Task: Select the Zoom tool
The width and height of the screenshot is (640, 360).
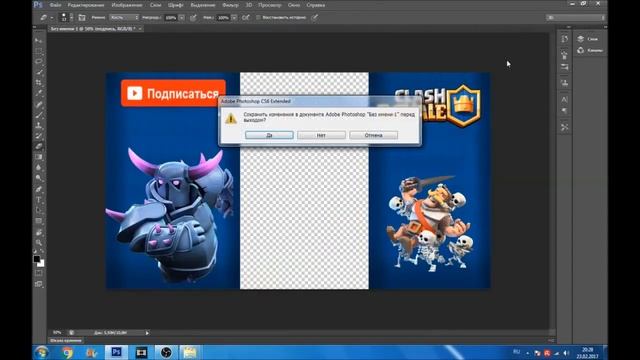Action: pos(38,243)
